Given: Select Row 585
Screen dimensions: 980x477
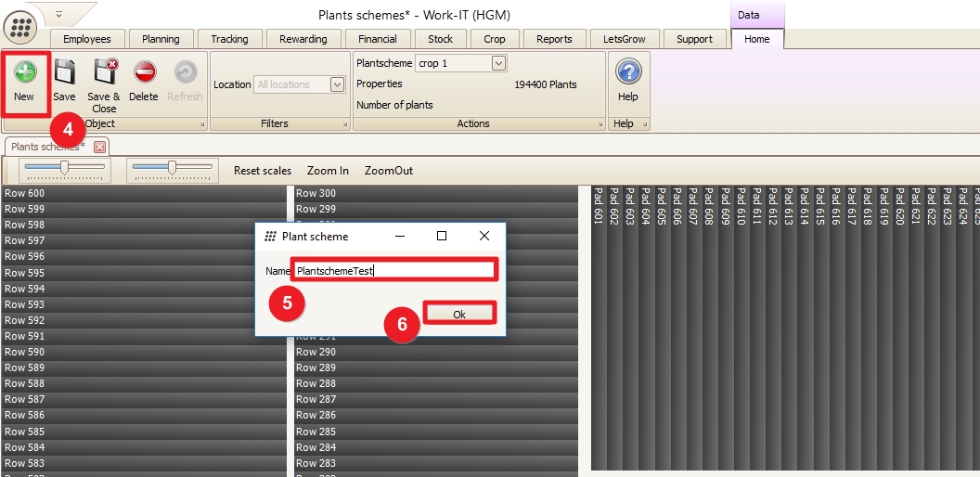Looking at the screenshot, I should tap(144, 432).
